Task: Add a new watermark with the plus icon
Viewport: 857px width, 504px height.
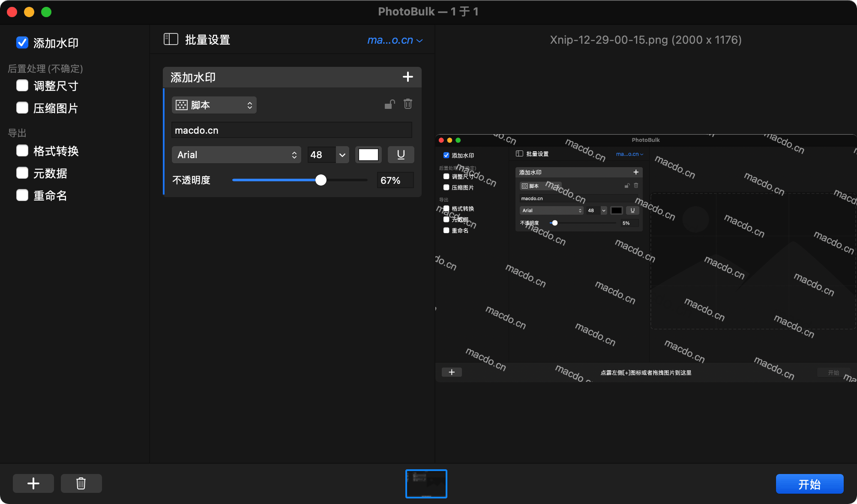Action: pos(408,77)
